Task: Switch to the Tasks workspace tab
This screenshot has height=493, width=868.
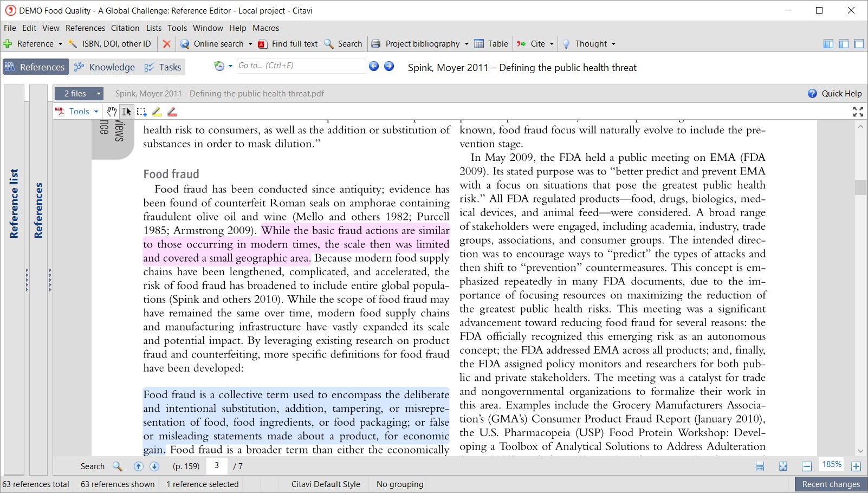Action: tap(163, 67)
